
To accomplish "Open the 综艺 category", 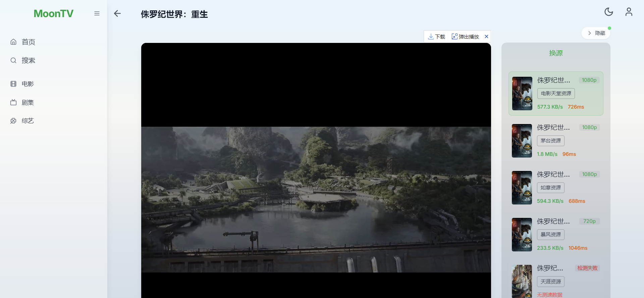I will [x=28, y=121].
